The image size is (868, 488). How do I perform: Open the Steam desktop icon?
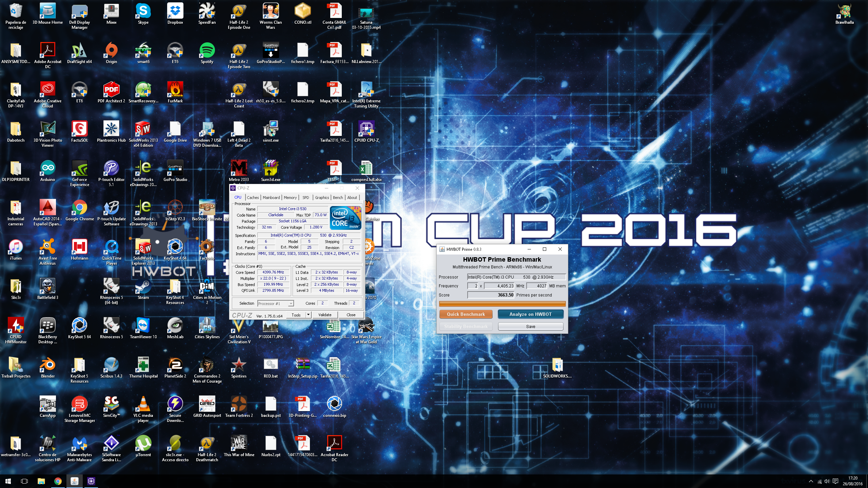(x=143, y=289)
